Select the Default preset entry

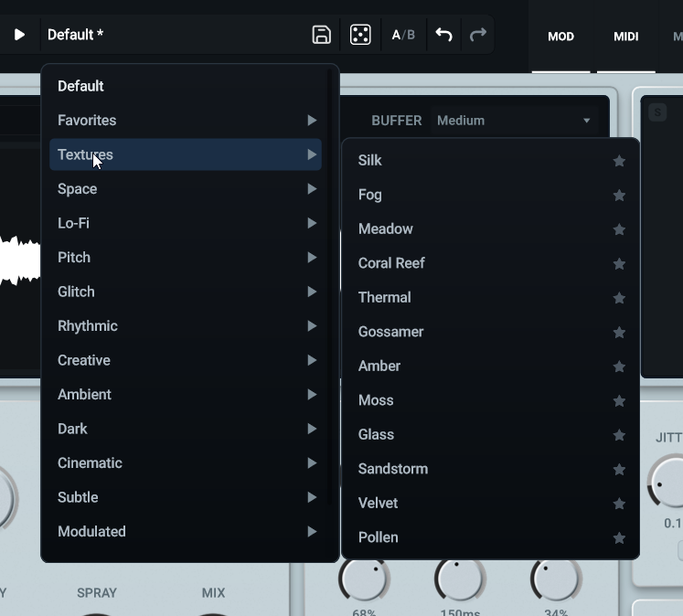click(x=186, y=86)
